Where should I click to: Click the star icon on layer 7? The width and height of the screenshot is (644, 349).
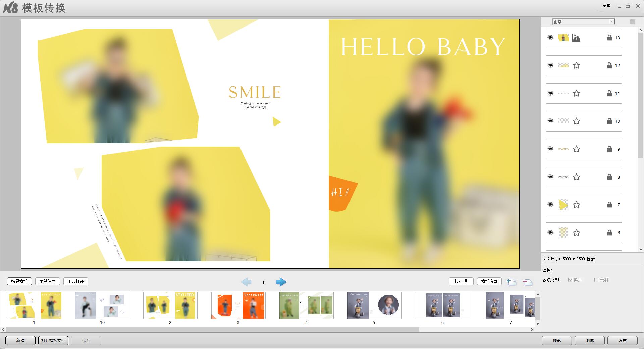pos(576,205)
